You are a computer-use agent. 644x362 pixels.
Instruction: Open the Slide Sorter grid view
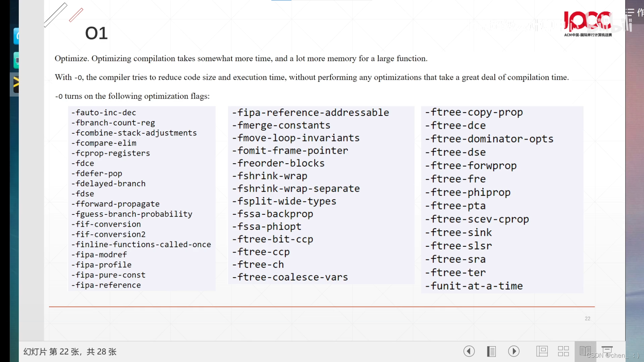(x=563, y=351)
